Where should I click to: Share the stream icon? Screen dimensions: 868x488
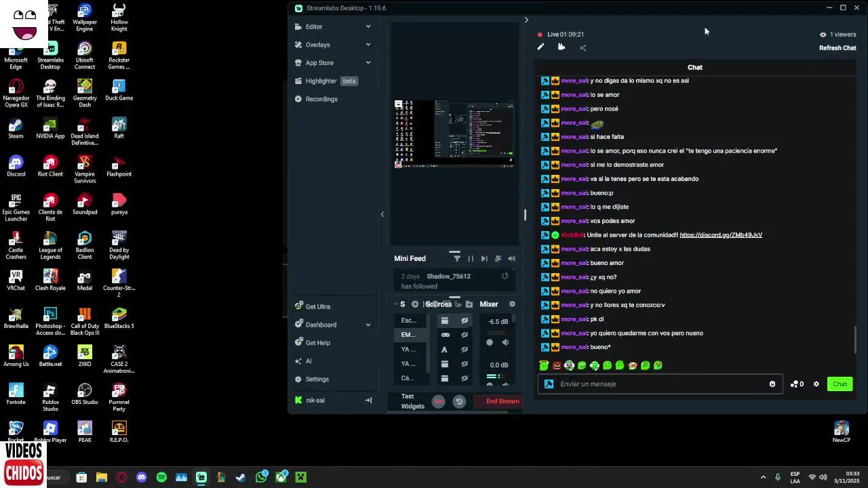coord(583,47)
